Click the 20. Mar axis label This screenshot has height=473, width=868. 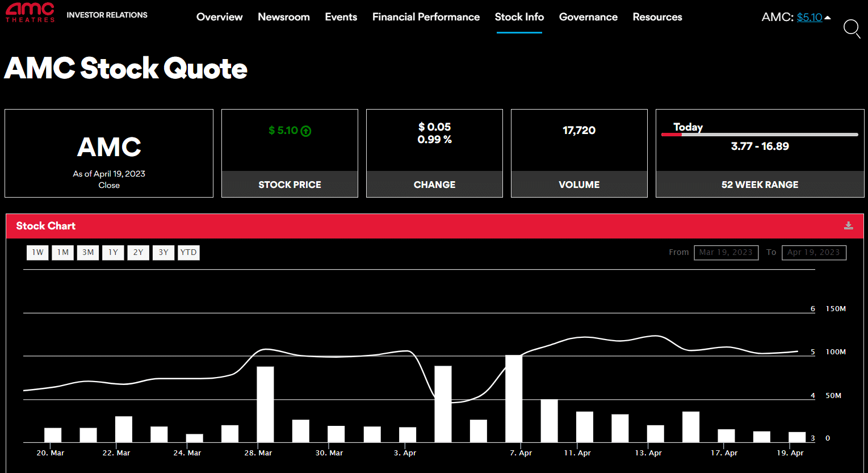click(50, 453)
